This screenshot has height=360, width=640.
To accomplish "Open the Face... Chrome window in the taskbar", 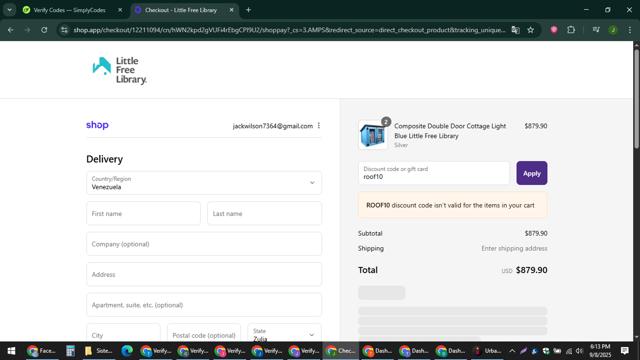I will pyautogui.click(x=41, y=351).
